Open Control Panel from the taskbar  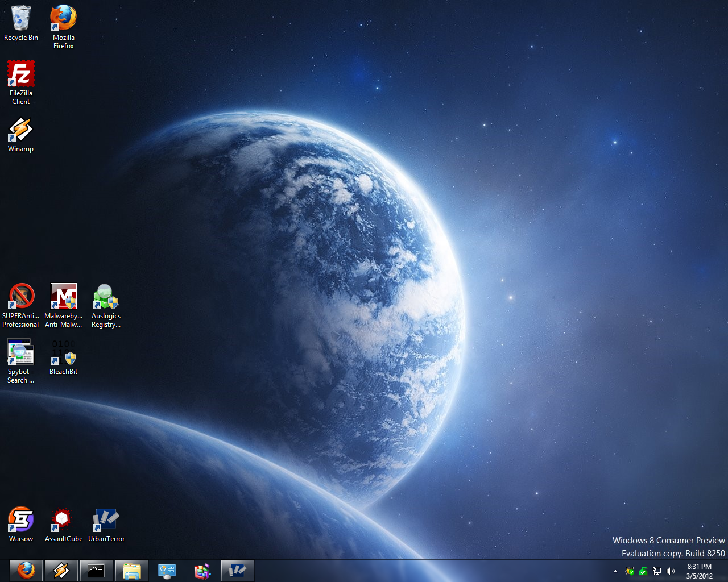pos(167,571)
